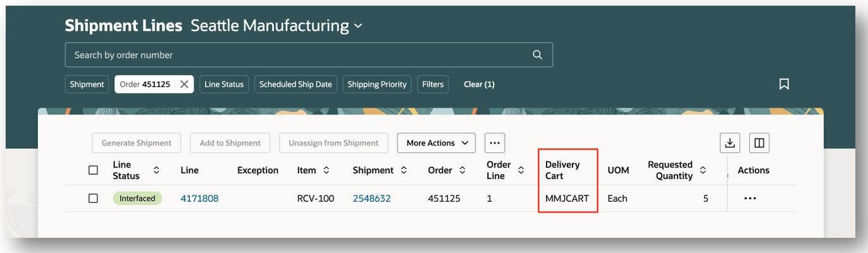The height and width of the screenshot is (253, 868).
Task: Click the bookmark saved search icon
Action: coord(784,84)
